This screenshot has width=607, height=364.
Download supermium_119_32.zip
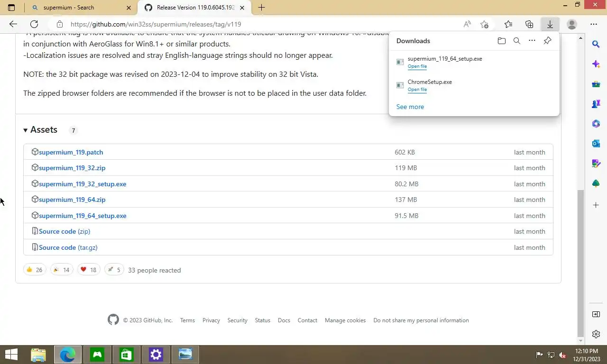(x=72, y=168)
